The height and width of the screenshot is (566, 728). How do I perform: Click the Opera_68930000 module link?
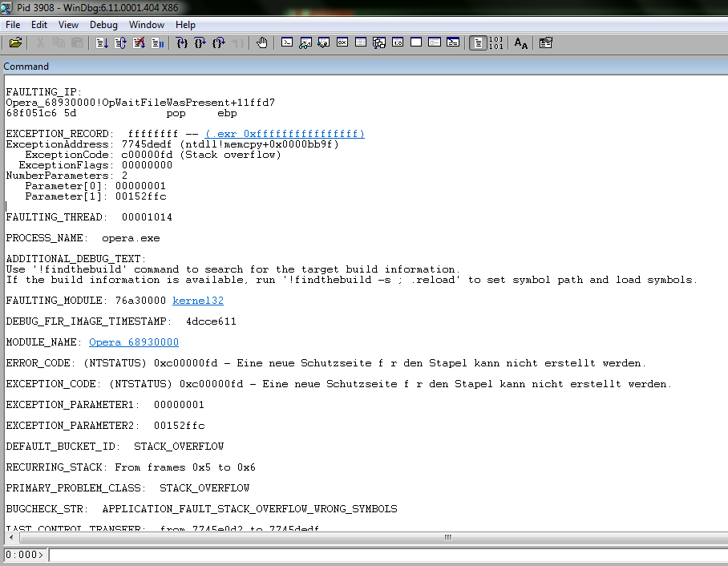pyautogui.click(x=133, y=342)
